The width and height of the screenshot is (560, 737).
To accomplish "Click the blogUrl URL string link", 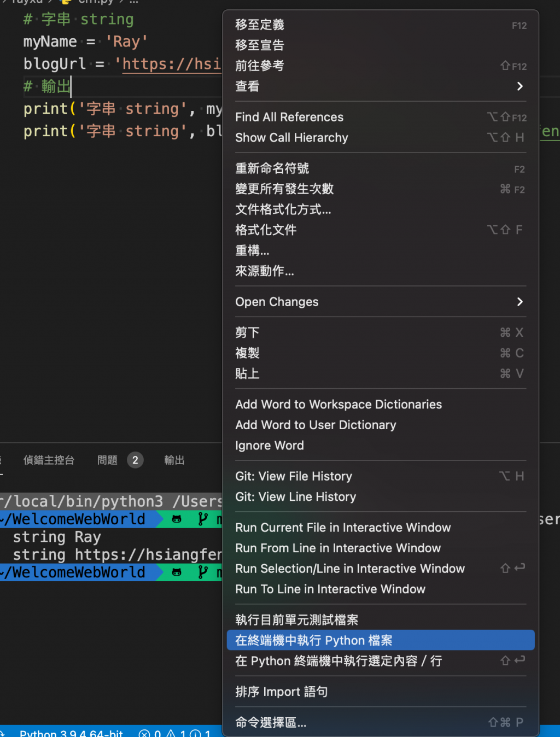I will [172, 64].
